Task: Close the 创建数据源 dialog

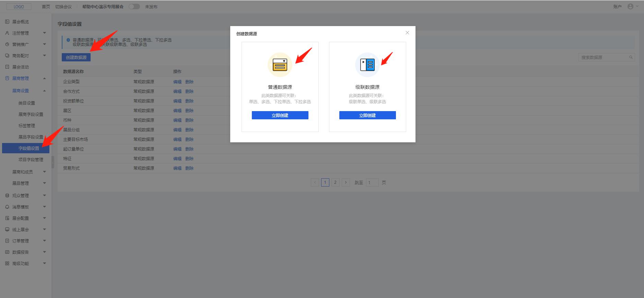Action: (407, 33)
